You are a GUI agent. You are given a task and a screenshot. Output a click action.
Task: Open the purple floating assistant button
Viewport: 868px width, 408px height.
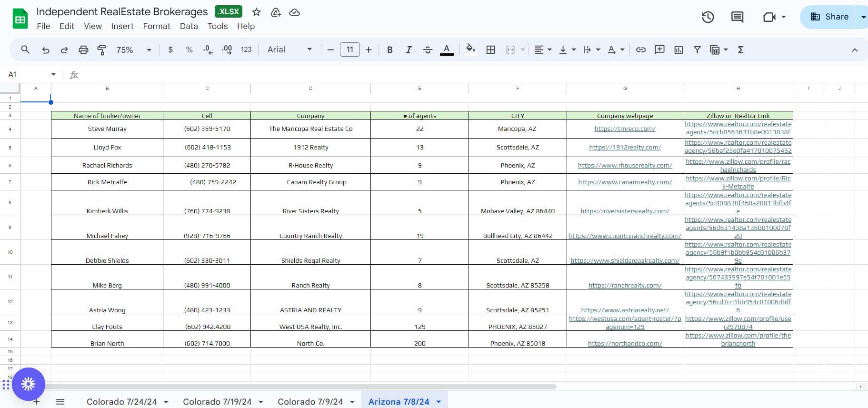[x=29, y=384]
